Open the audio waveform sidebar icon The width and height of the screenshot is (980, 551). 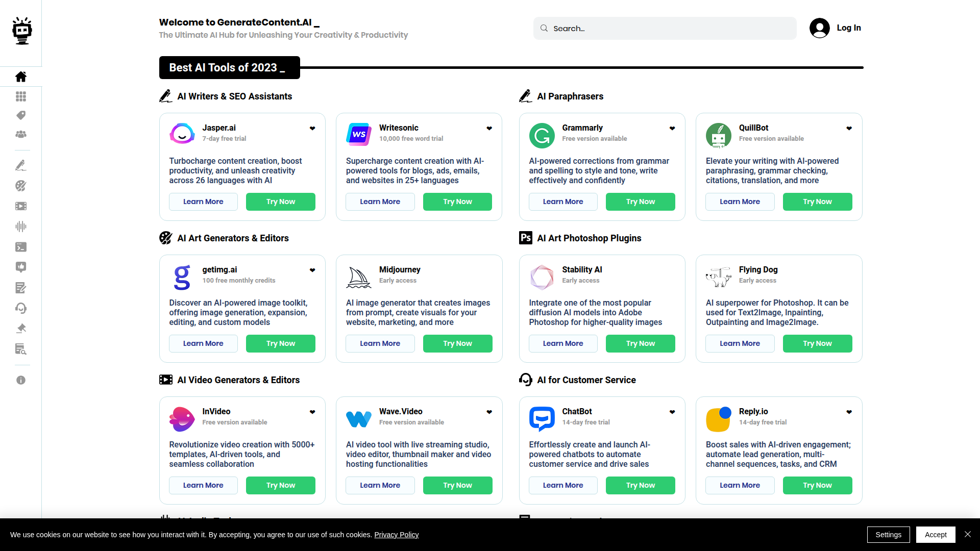tap(21, 227)
